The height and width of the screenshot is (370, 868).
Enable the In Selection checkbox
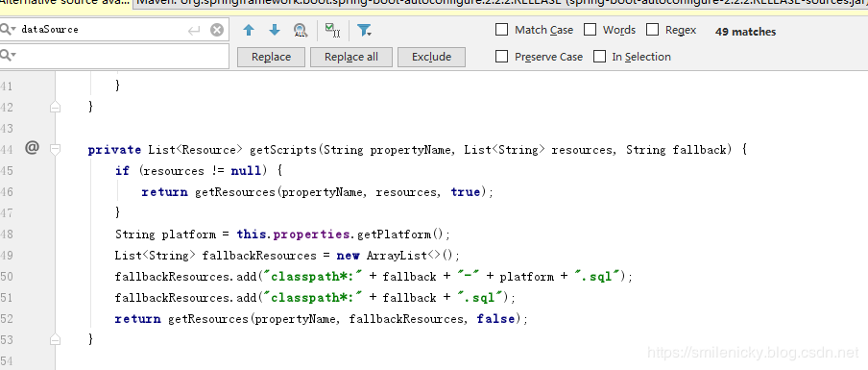coord(599,56)
